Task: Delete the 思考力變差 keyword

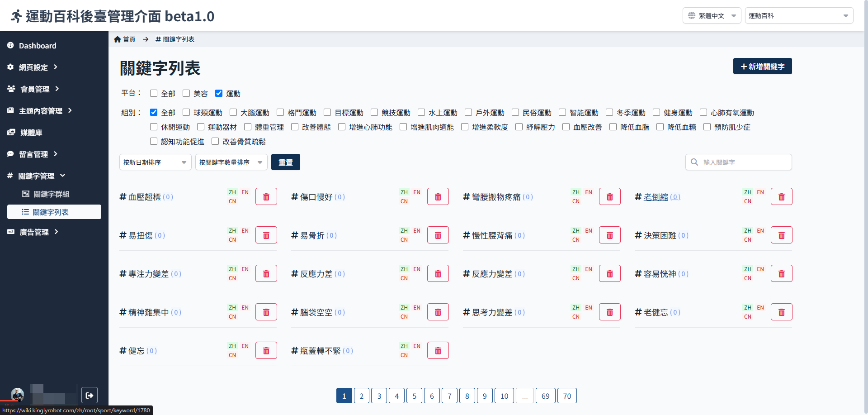Action: click(x=610, y=312)
